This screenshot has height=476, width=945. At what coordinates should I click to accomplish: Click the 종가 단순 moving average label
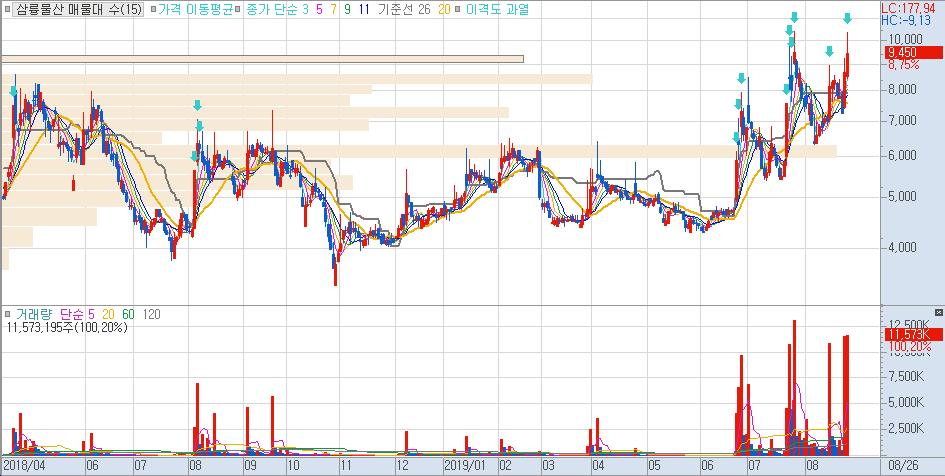click(272, 10)
